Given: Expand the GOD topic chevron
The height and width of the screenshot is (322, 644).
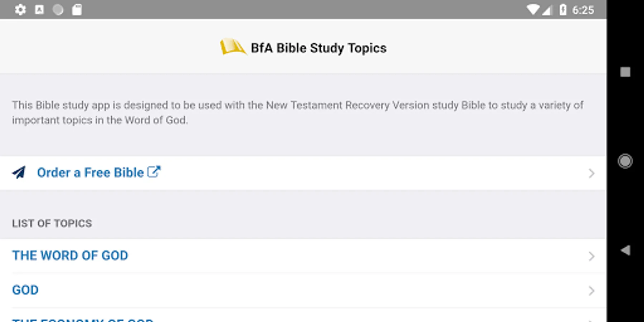Looking at the screenshot, I should point(591,291).
